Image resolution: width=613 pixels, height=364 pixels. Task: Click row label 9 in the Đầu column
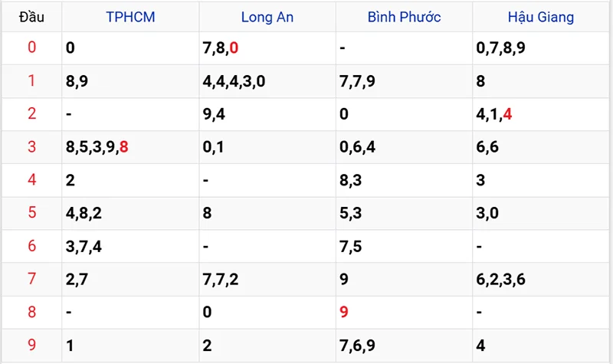click(31, 346)
